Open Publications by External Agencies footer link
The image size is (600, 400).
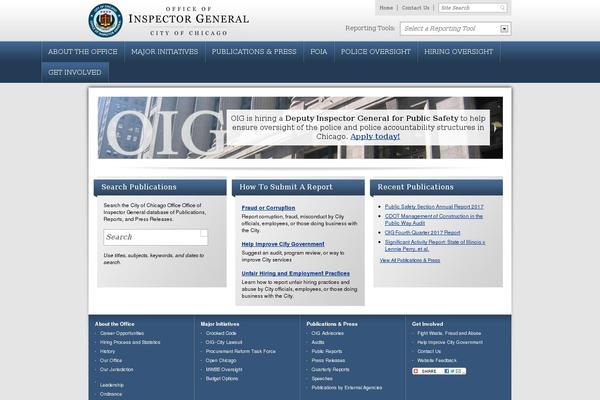346,388
